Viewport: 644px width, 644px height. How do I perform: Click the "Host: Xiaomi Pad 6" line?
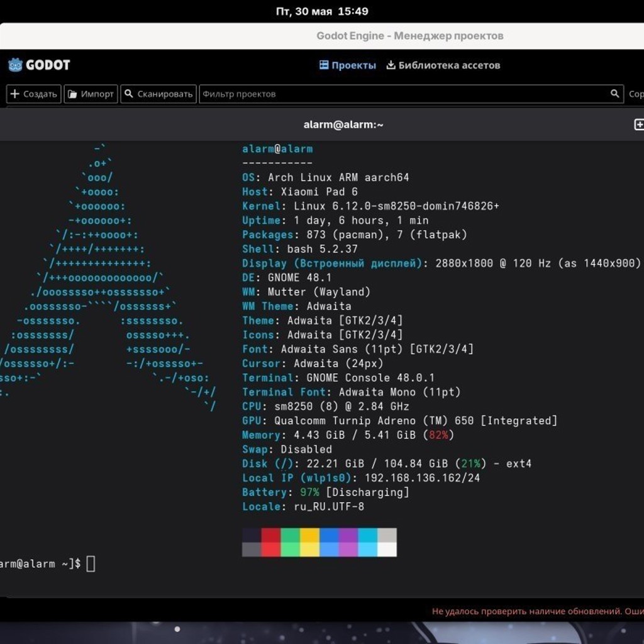click(300, 192)
